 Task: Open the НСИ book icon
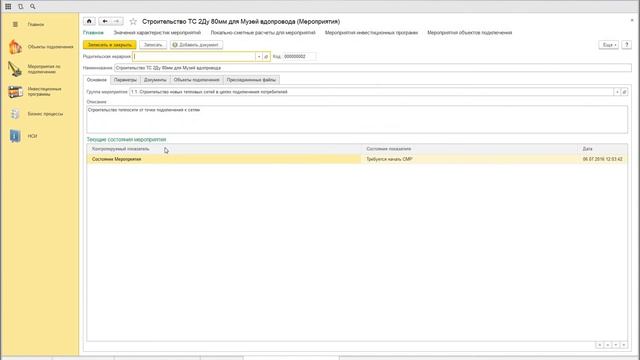(15, 136)
